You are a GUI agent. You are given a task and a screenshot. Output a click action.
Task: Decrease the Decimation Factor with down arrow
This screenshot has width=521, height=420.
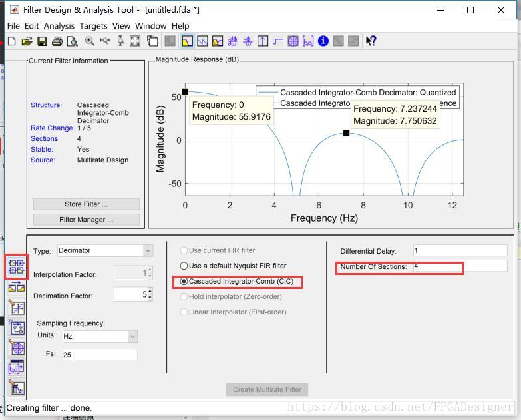[x=150, y=298]
